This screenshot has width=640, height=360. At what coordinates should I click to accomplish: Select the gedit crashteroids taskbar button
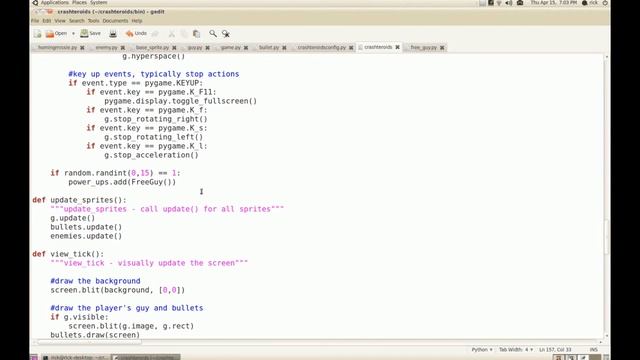(146, 358)
